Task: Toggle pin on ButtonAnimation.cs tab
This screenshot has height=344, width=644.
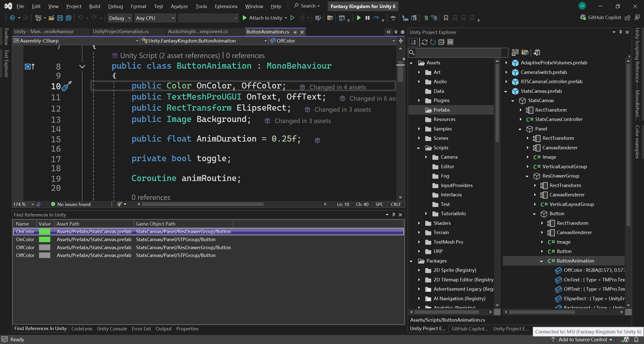Action: [295, 32]
